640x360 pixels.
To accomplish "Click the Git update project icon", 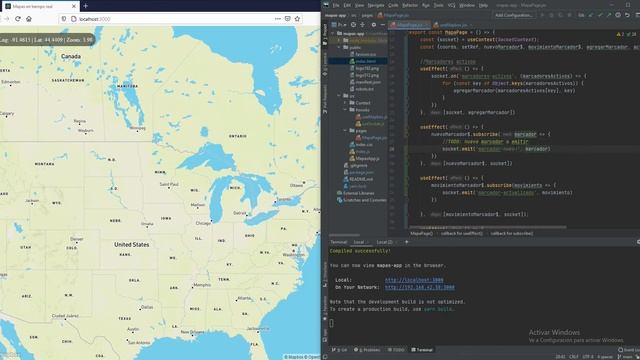I will [591, 15].
